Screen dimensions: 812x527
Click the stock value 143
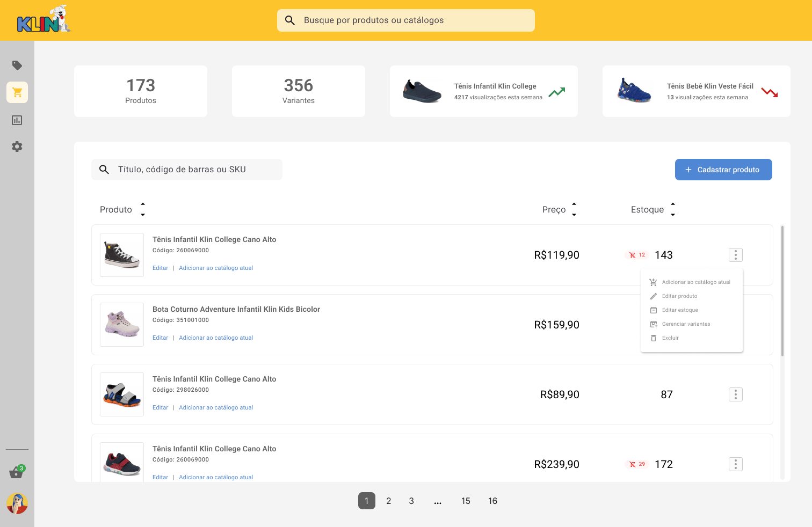click(664, 255)
